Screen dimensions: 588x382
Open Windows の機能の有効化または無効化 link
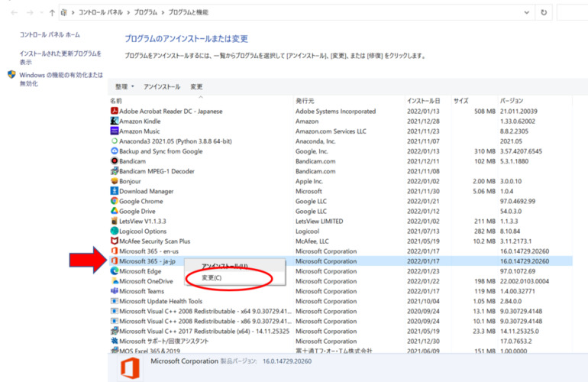[61, 79]
